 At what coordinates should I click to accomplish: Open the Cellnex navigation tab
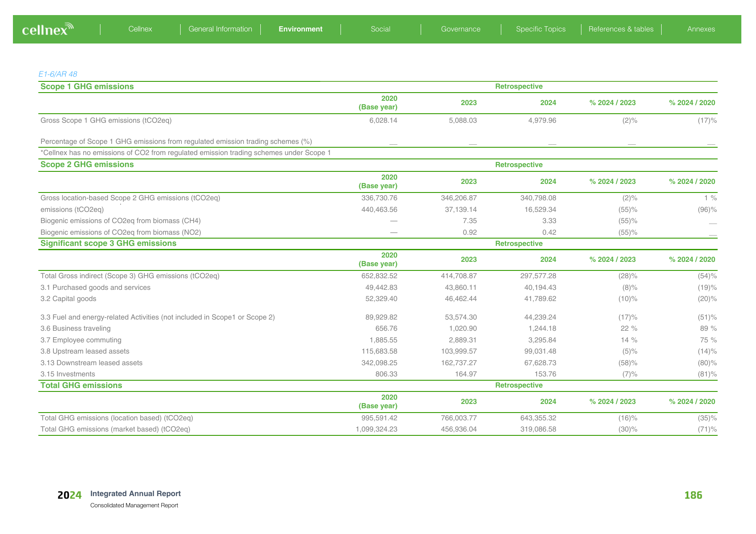[x=140, y=29]
